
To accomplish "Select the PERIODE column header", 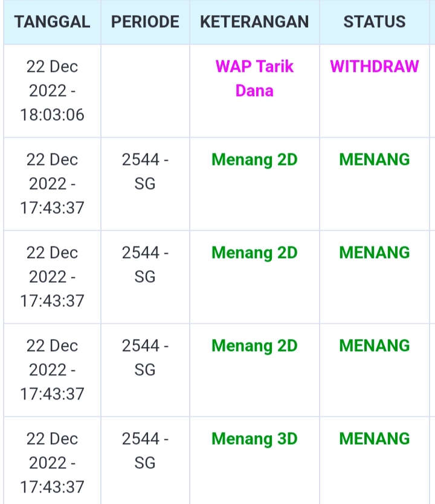I will [145, 22].
